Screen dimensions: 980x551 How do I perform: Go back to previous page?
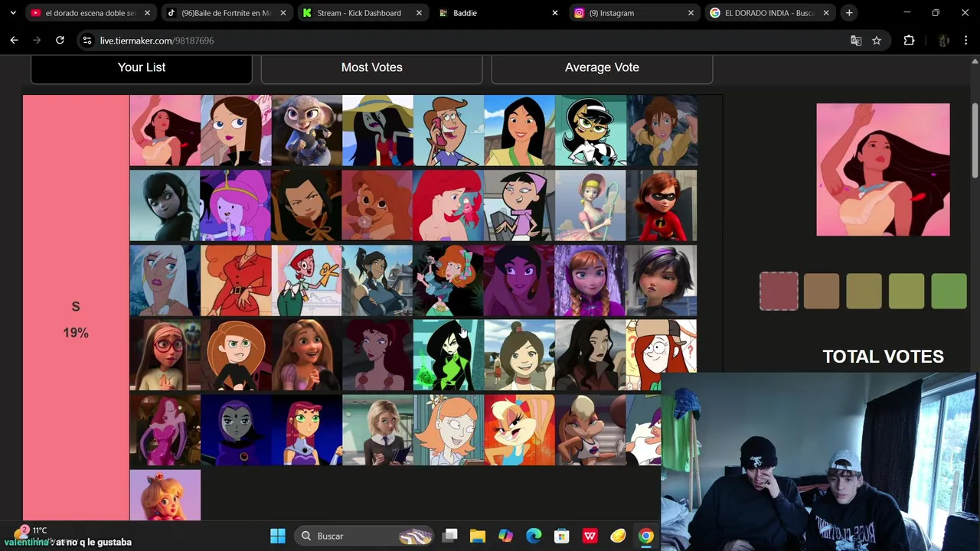click(x=14, y=41)
